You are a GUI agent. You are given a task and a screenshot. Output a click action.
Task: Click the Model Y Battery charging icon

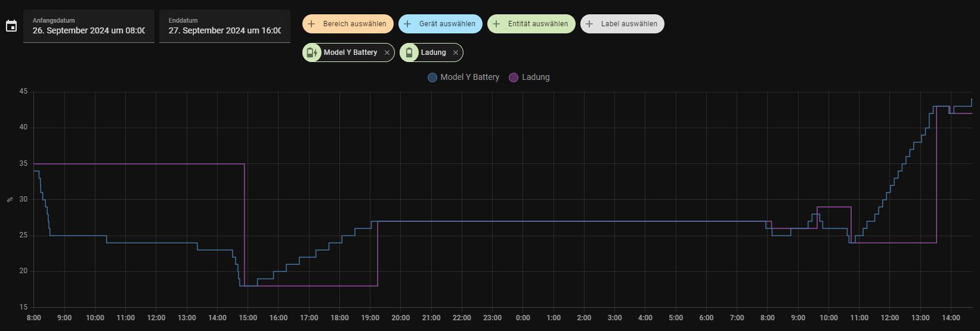coord(312,52)
